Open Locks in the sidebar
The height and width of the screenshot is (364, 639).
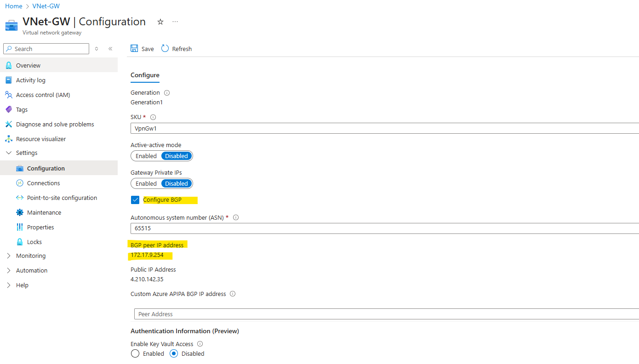[x=59, y=242]
